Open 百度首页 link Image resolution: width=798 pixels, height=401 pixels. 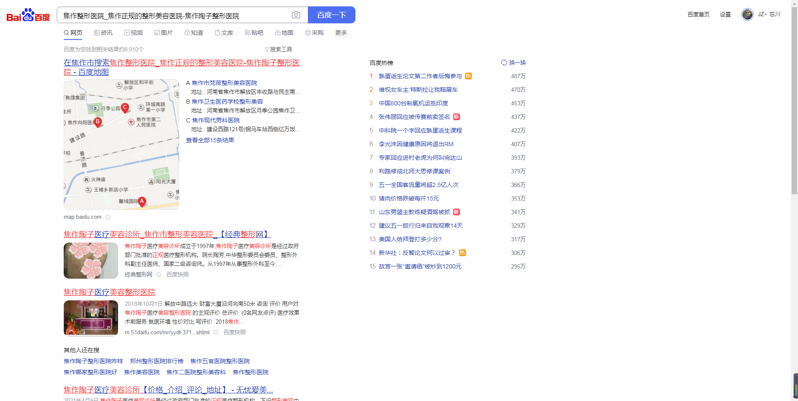tap(698, 15)
